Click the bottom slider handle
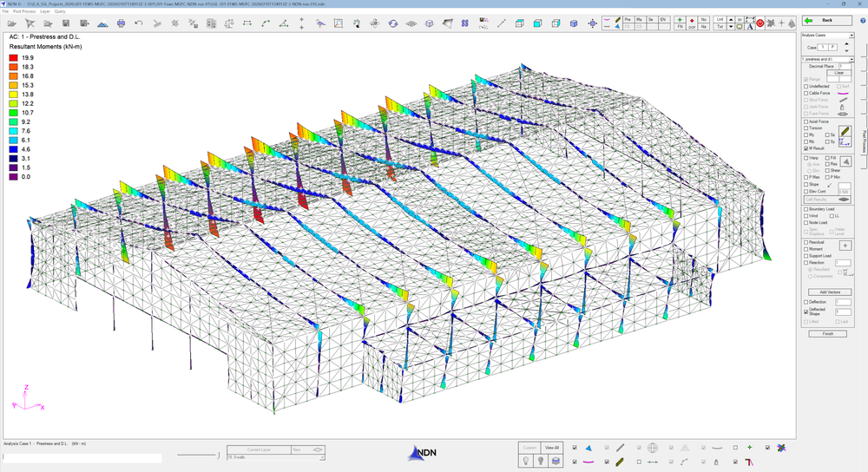The image size is (868, 472). [218, 455]
